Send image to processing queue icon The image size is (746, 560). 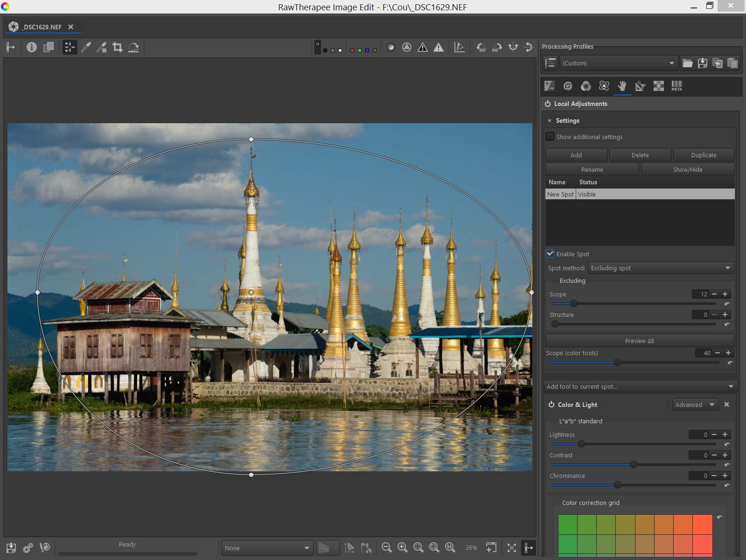[28, 547]
